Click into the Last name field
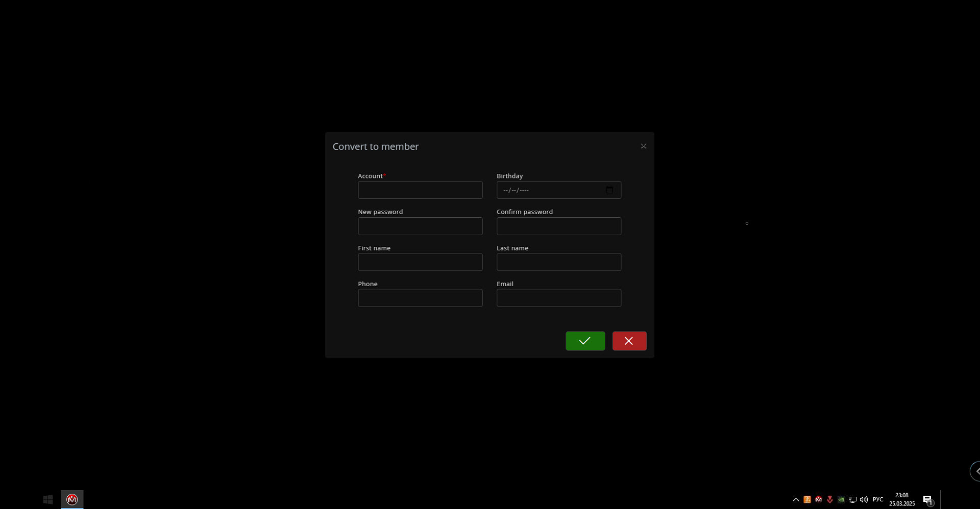Viewport: 980px width, 509px height. pos(559,262)
